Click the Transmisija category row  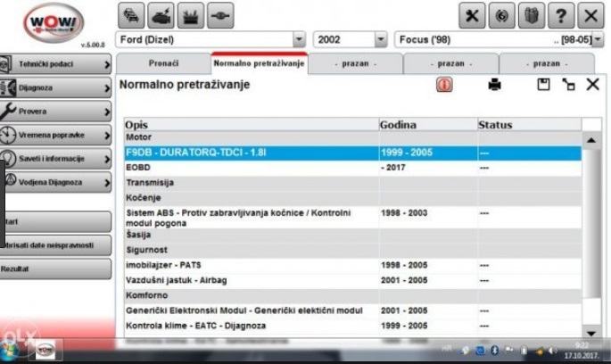pyautogui.click(x=352, y=183)
